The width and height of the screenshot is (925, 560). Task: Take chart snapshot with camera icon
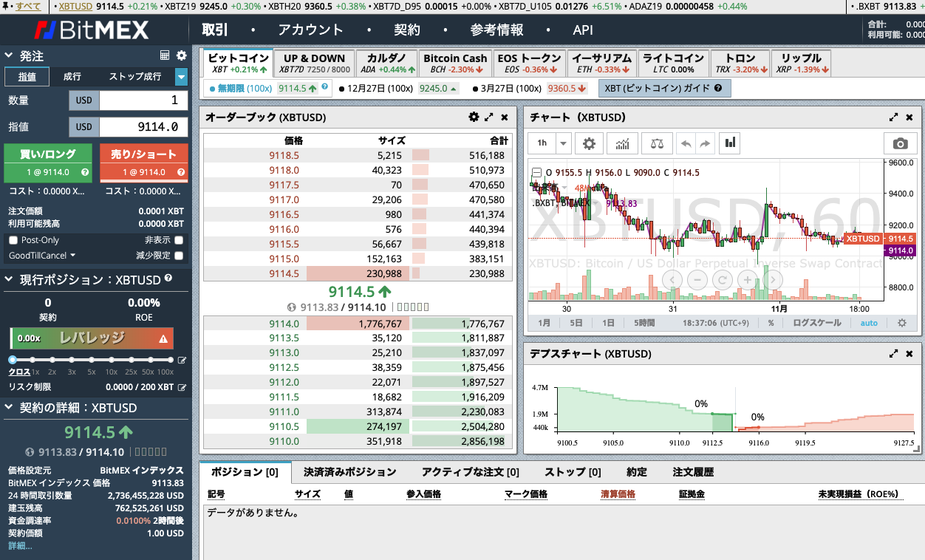tap(900, 143)
